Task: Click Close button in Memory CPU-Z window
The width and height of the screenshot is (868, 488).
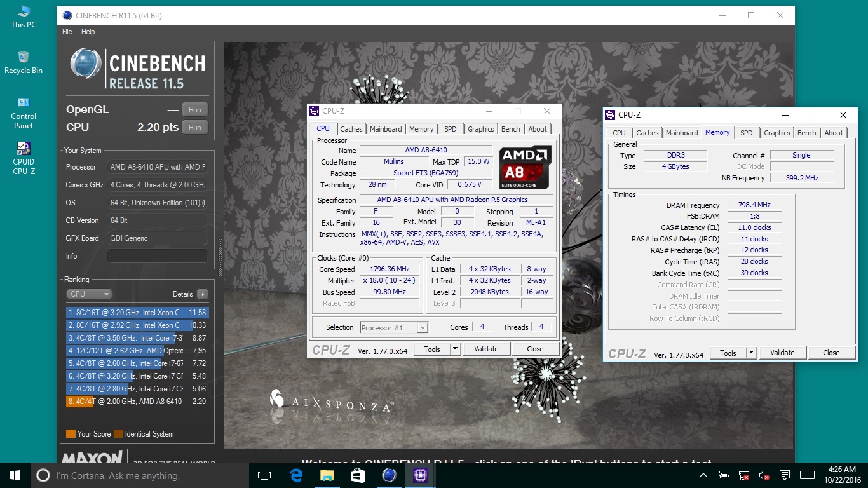Action: coord(831,353)
